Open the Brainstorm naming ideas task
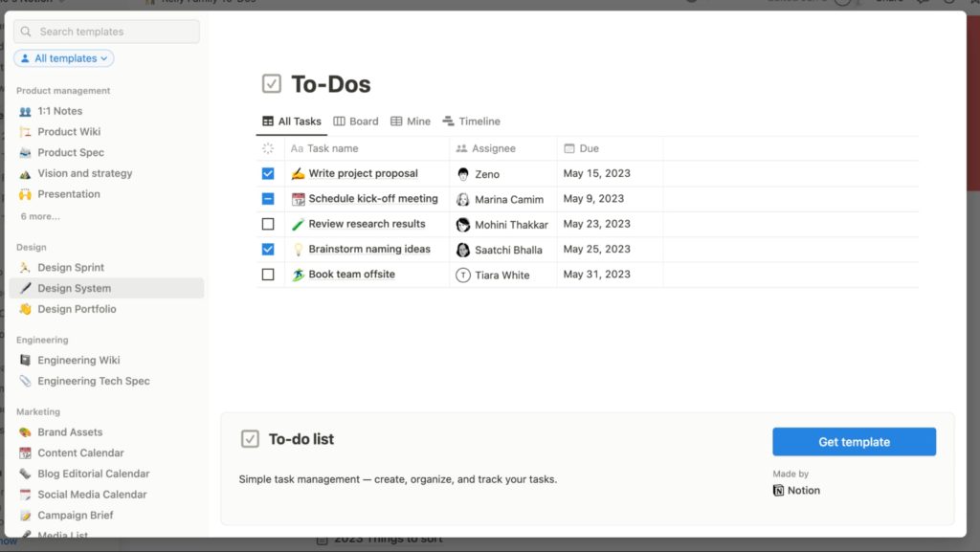 (x=369, y=249)
